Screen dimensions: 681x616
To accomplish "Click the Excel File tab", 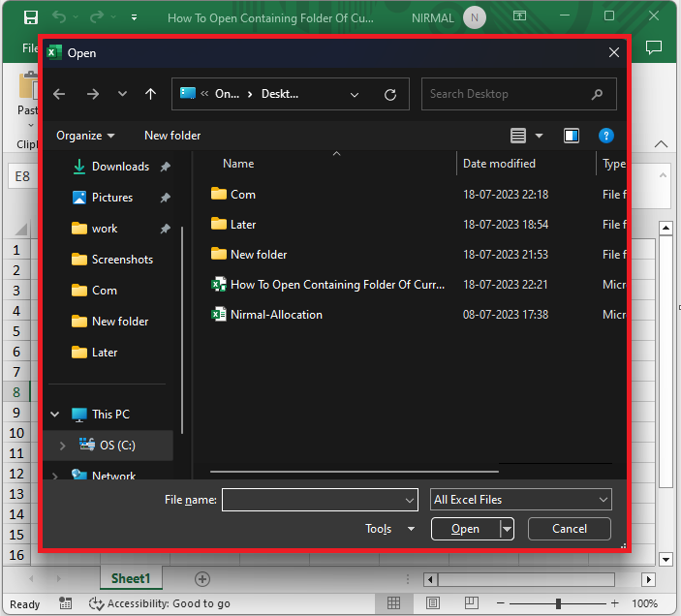I will tap(29, 47).
